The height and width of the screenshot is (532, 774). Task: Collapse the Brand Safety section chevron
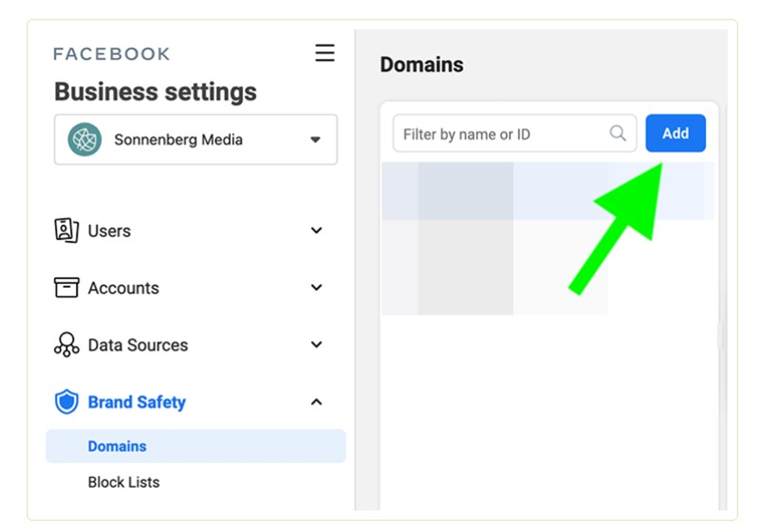pyautogui.click(x=316, y=402)
